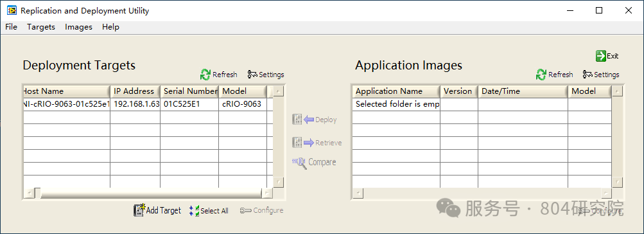Click the Compare magnifier icon
The image size is (644, 234).
(x=300, y=163)
